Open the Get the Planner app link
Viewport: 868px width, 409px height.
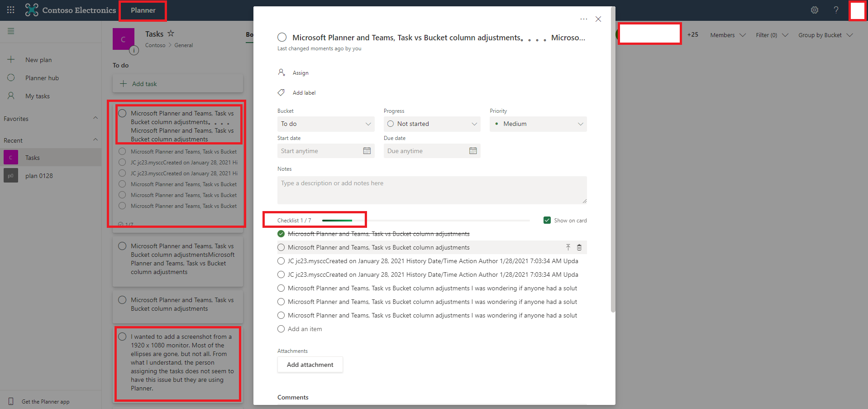tap(45, 401)
